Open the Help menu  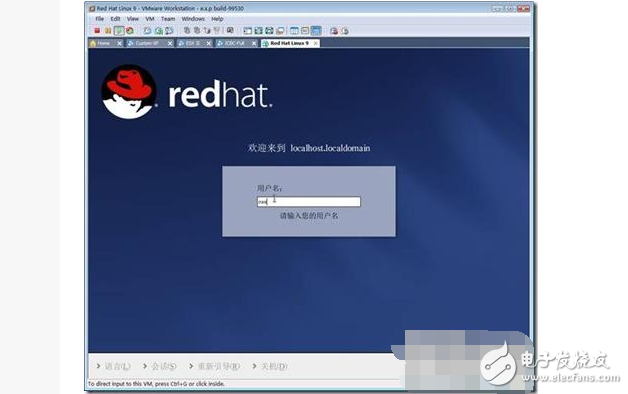click(x=217, y=19)
